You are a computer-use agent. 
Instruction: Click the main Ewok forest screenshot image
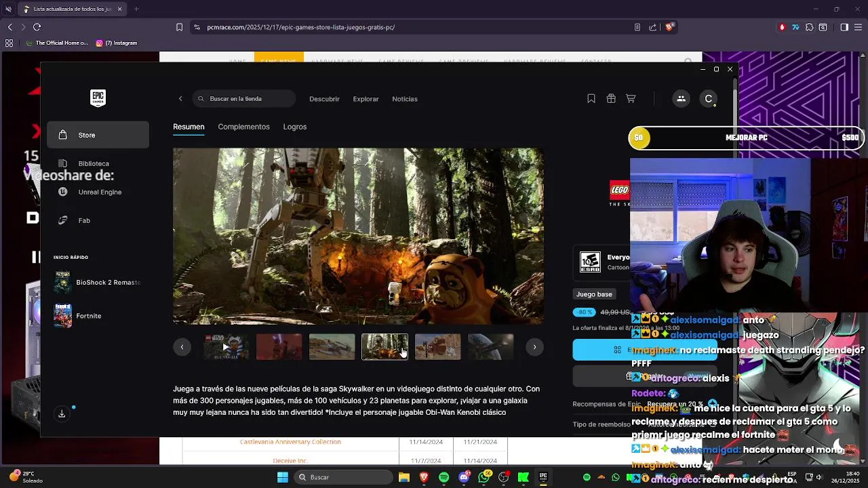[x=358, y=236]
